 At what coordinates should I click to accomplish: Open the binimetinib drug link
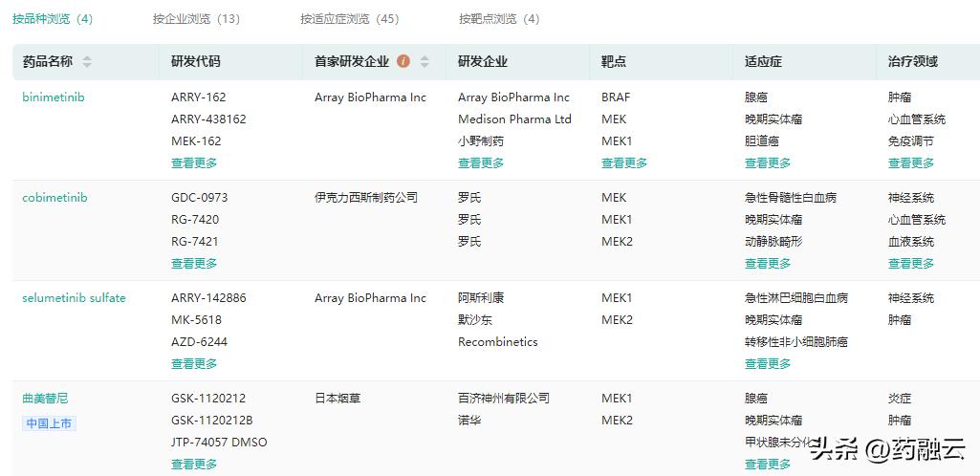point(54,97)
